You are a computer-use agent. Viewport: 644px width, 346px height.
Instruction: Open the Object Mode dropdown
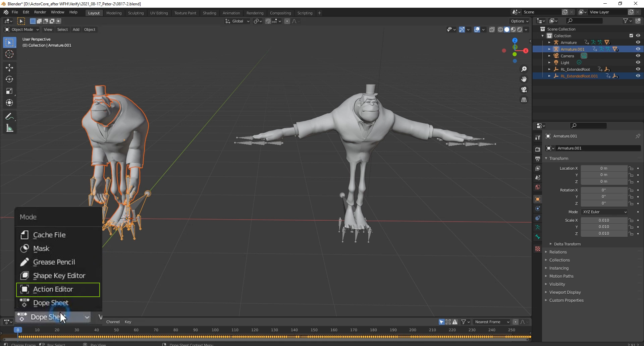[x=21, y=30]
